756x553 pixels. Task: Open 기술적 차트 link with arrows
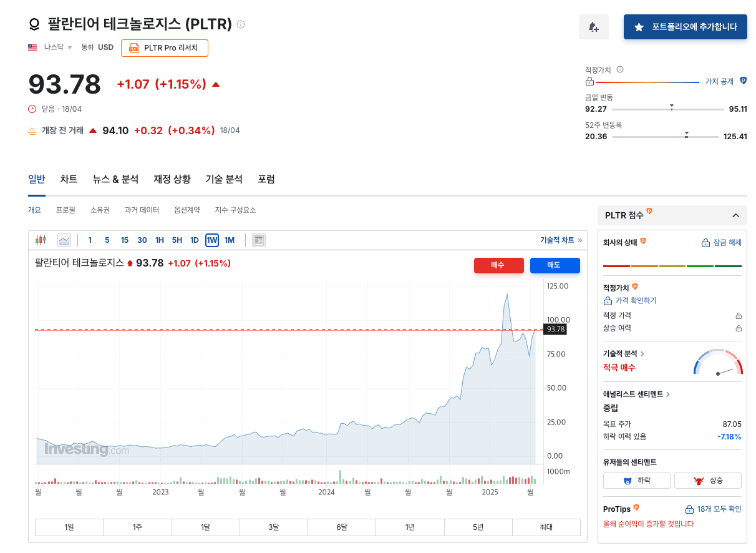[x=561, y=240]
